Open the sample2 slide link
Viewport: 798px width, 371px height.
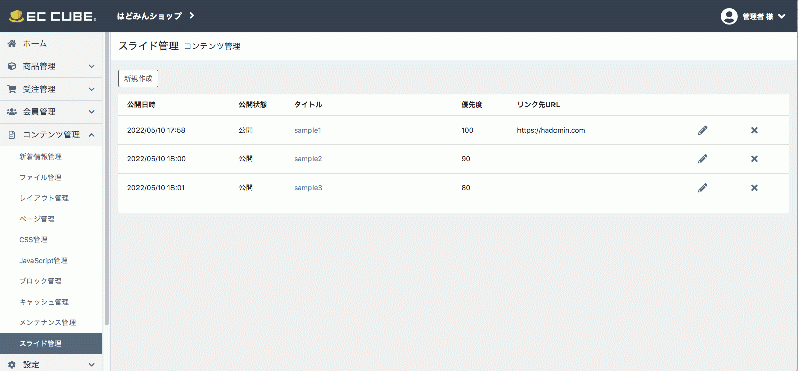coord(308,159)
